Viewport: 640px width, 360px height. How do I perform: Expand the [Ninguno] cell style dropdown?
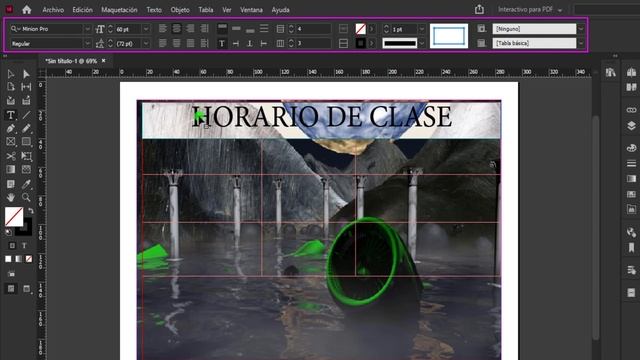[x=581, y=29]
